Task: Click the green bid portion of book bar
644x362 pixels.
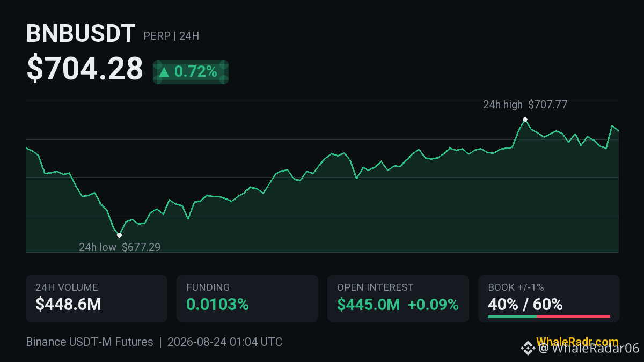Action: tap(512, 316)
